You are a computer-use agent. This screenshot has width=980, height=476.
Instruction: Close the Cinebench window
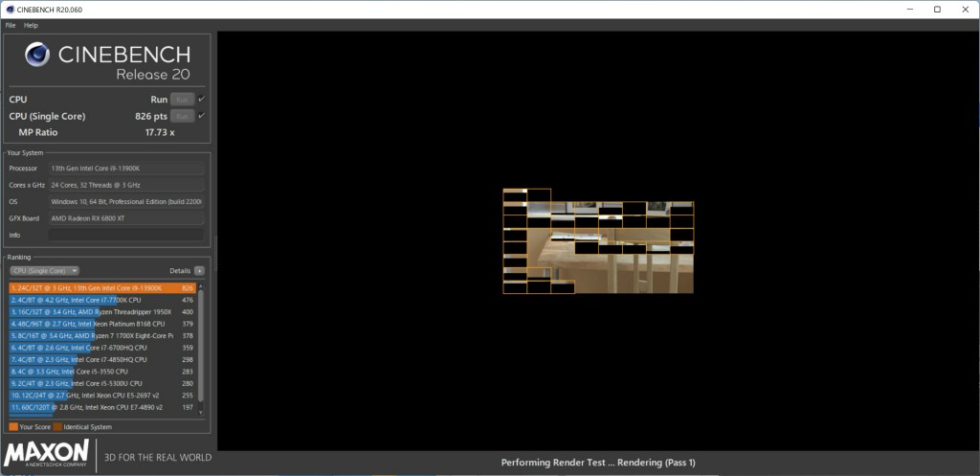(x=965, y=10)
